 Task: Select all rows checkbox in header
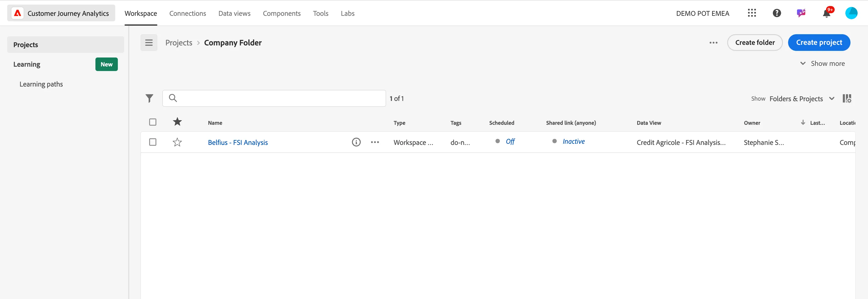pyautogui.click(x=153, y=122)
